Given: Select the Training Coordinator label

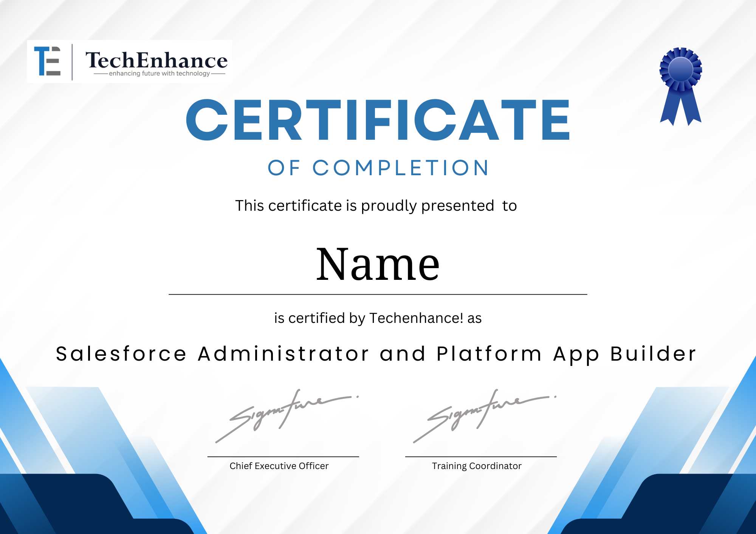Looking at the screenshot, I should tap(476, 466).
